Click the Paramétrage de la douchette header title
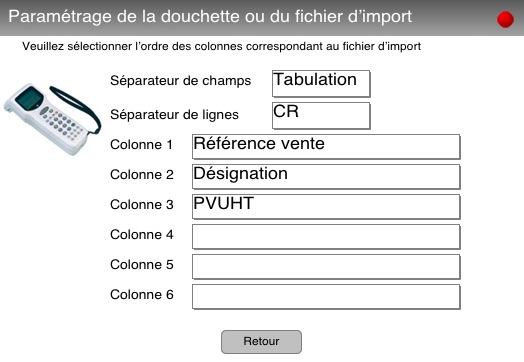The height and width of the screenshot is (362, 524). [210, 17]
